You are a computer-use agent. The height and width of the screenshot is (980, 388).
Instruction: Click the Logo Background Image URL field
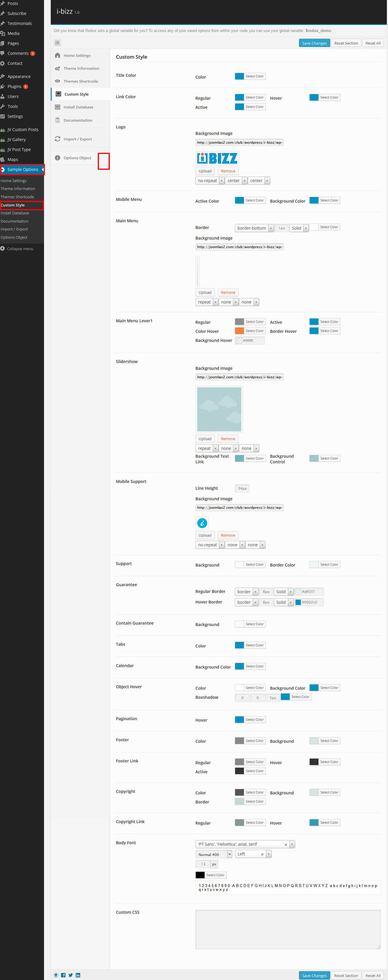[239, 142]
